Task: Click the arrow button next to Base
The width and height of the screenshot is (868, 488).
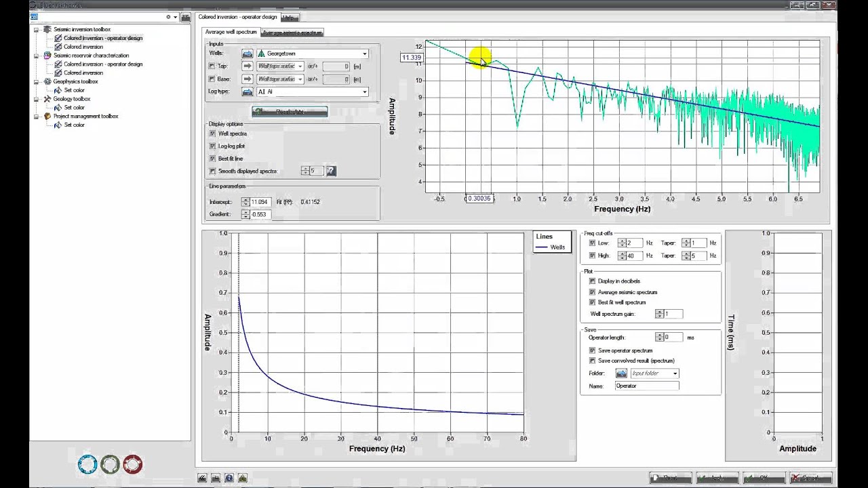Action: 248,79
